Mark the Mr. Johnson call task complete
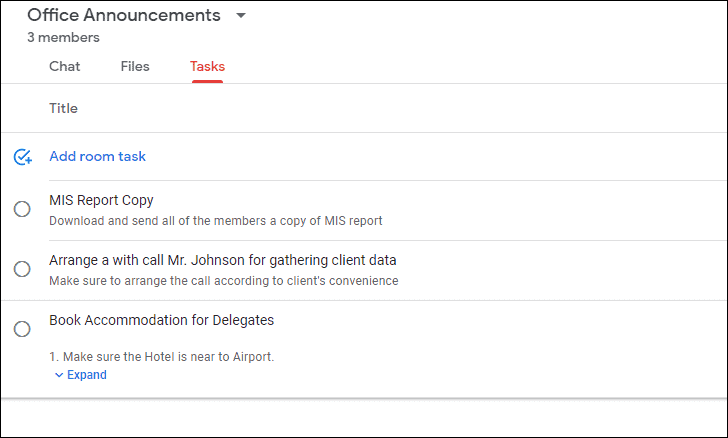728x438 pixels. tap(22, 269)
